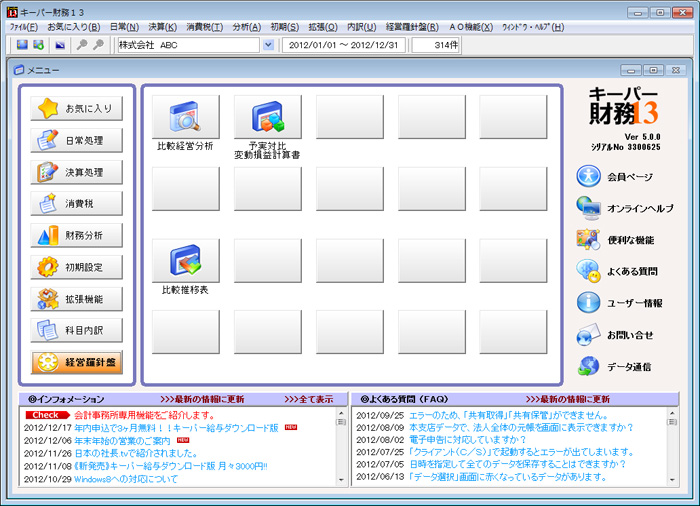This screenshot has width=700, height=506.
Task: Open the AO機能(X) menu
Action: tap(471, 27)
